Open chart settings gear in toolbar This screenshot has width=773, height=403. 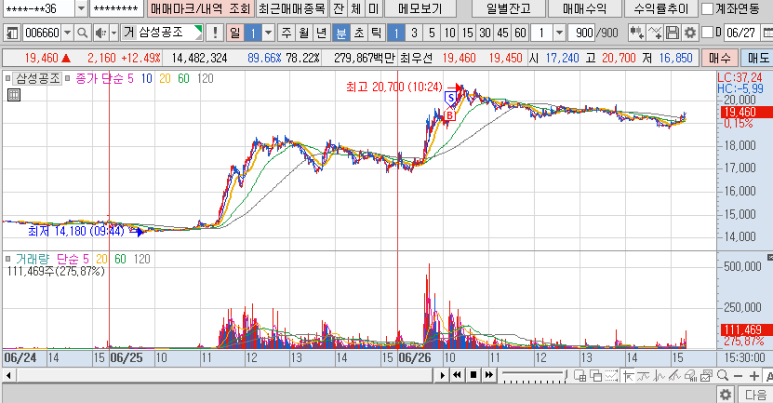tap(690, 33)
